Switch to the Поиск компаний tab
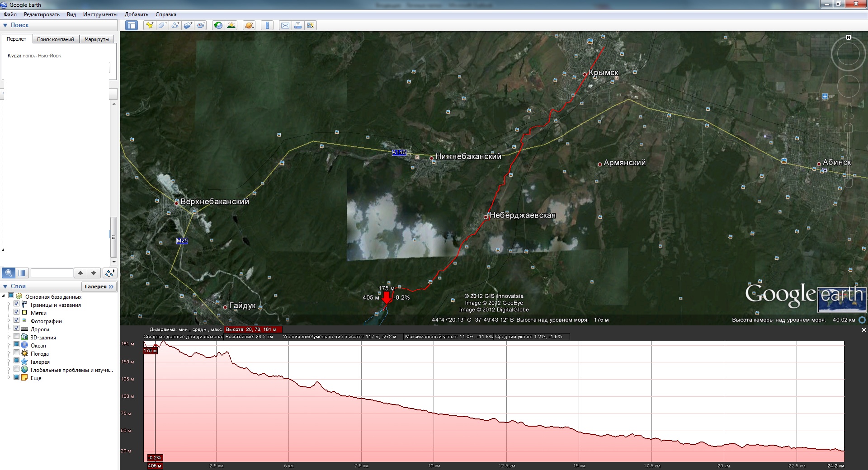868x470 pixels. tap(56, 39)
